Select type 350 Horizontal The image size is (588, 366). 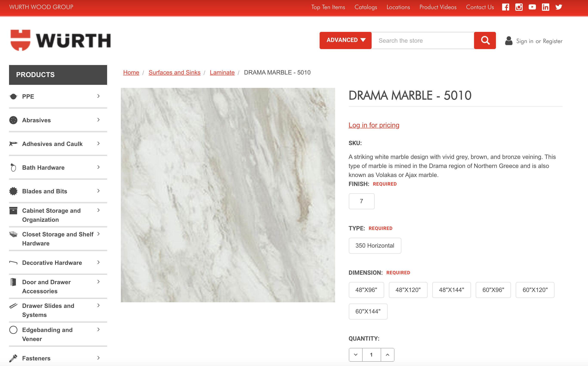coord(375,245)
